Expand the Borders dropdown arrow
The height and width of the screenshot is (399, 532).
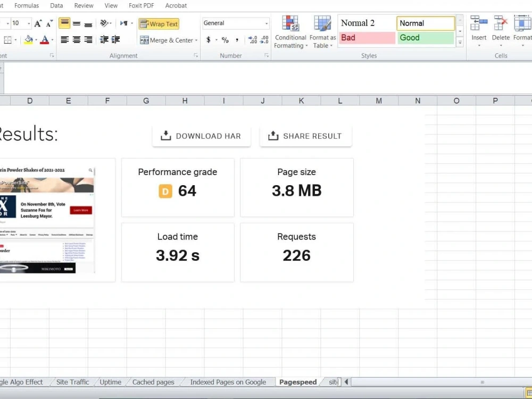click(15, 40)
